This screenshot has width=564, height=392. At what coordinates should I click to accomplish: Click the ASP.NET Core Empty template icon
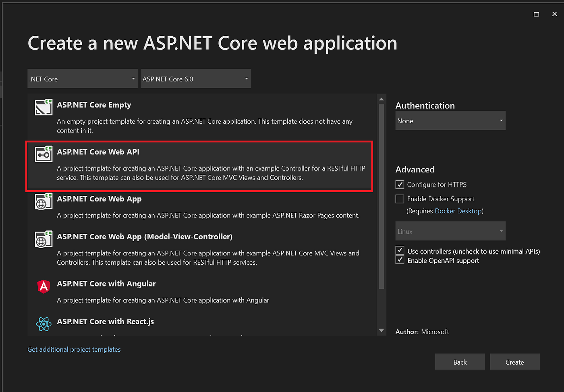click(44, 107)
